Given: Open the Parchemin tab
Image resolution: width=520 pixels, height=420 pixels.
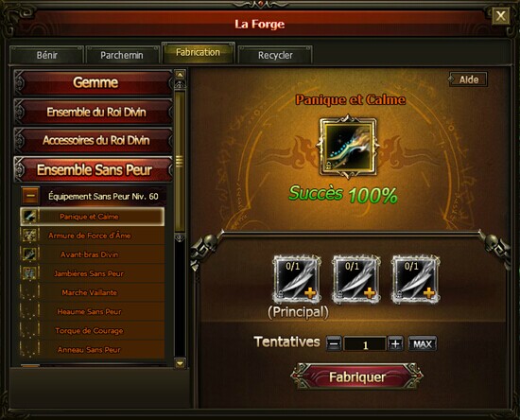Looking at the screenshot, I should [122, 55].
